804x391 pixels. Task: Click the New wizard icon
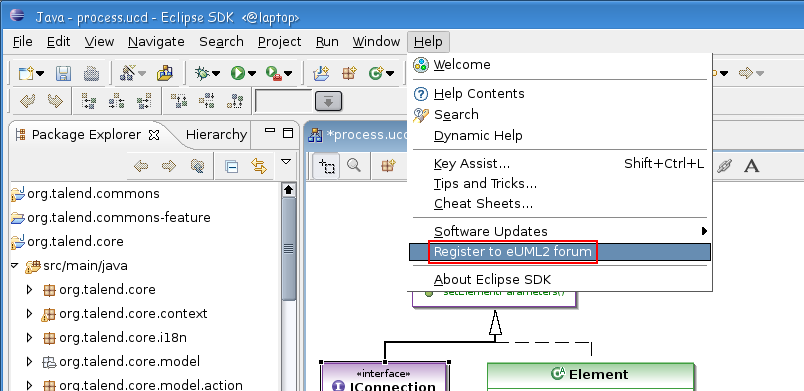click(x=25, y=74)
